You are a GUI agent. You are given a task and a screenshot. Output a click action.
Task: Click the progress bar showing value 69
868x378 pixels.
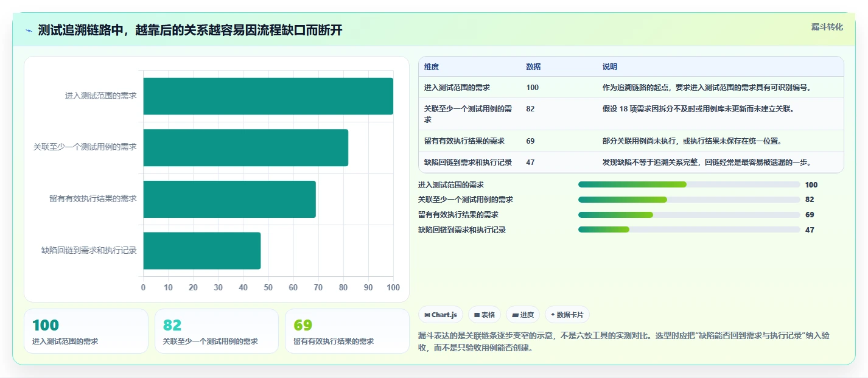[x=689, y=215]
